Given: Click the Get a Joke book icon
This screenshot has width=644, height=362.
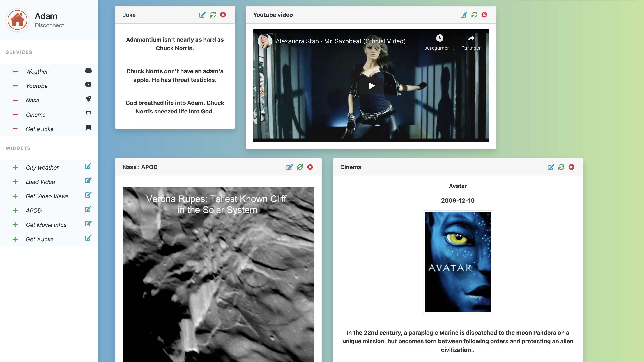Looking at the screenshot, I should [x=88, y=127].
